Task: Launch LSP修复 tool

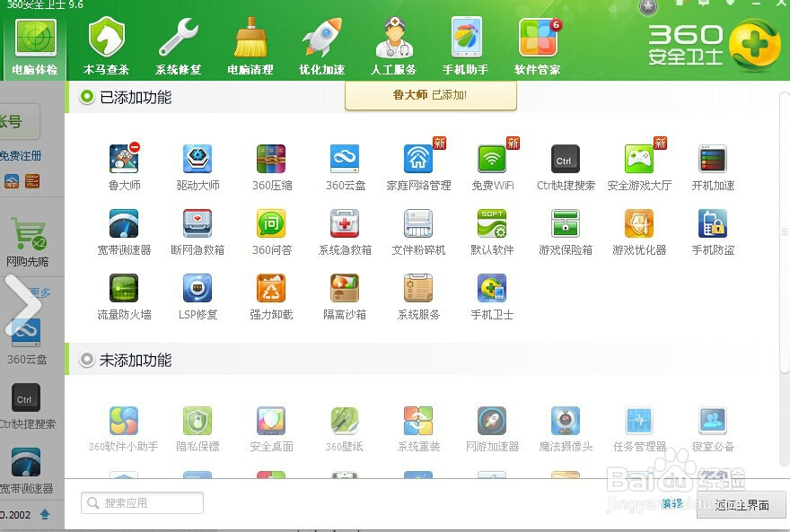Action: (197, 288)
